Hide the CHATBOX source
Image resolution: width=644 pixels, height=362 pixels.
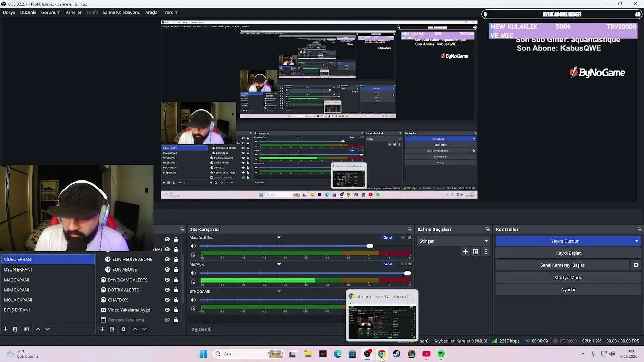click(167, 300)
